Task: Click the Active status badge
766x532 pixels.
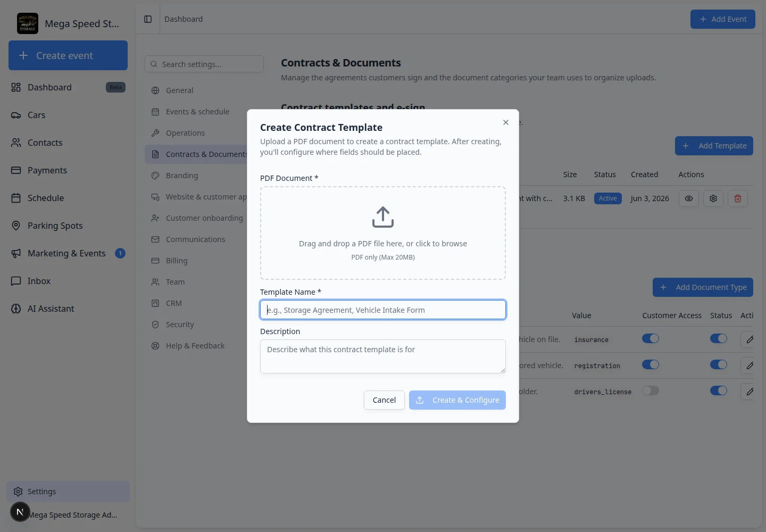Action: (608, 198)
